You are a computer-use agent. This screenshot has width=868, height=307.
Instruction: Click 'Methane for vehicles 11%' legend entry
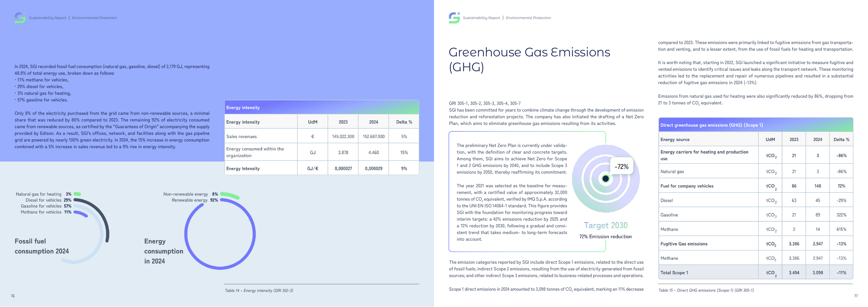[x=46, y=212]
